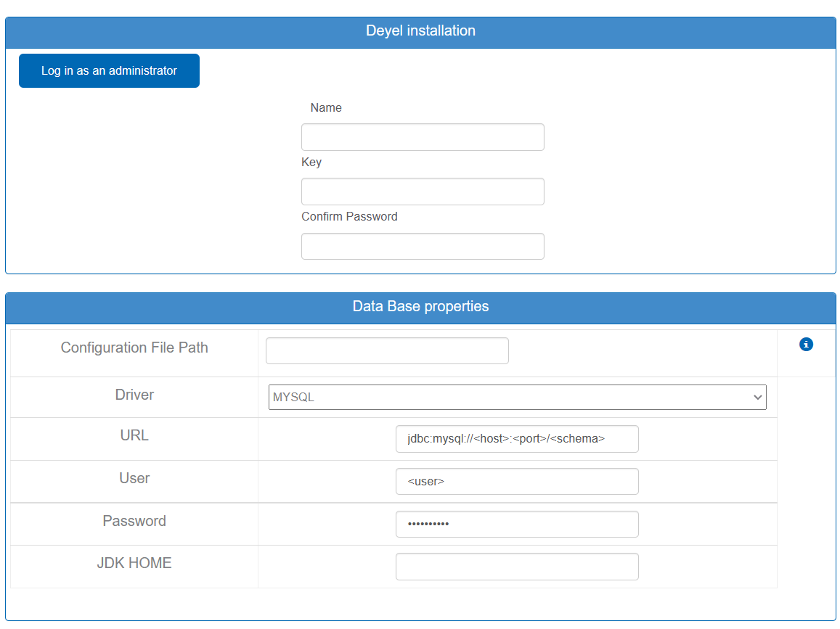Click the Configuration File Path input
The image size is (840, 629).
coord(387,351)
